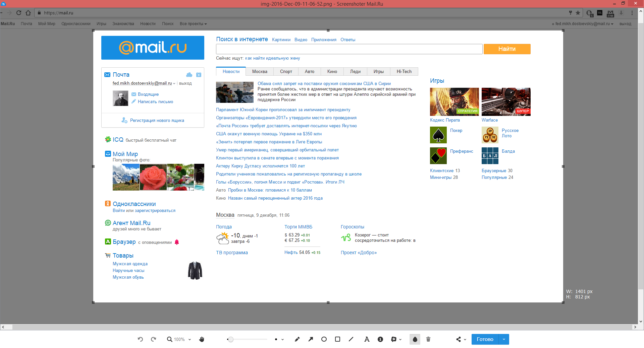Viewport: 644px width, 348px height.
Task: Open Одноклассники in top navigation bar
Action: pyautogui.click(x=76, y=24)
